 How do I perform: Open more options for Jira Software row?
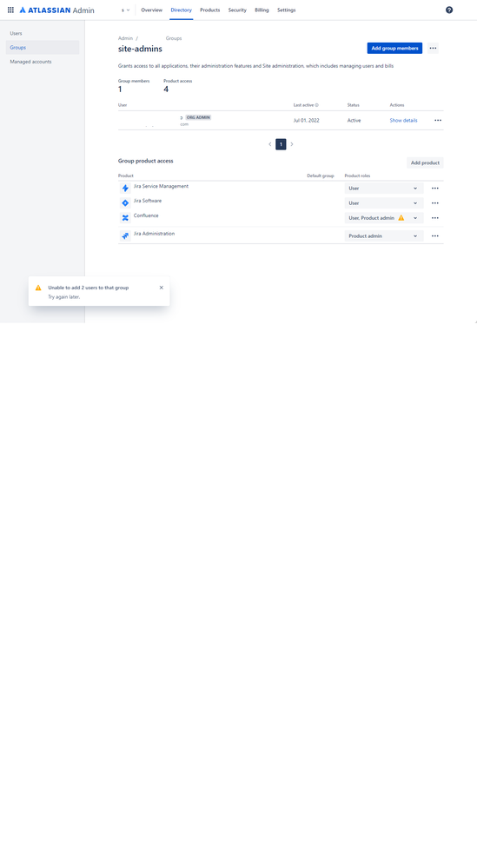click(x=435, y=203)
